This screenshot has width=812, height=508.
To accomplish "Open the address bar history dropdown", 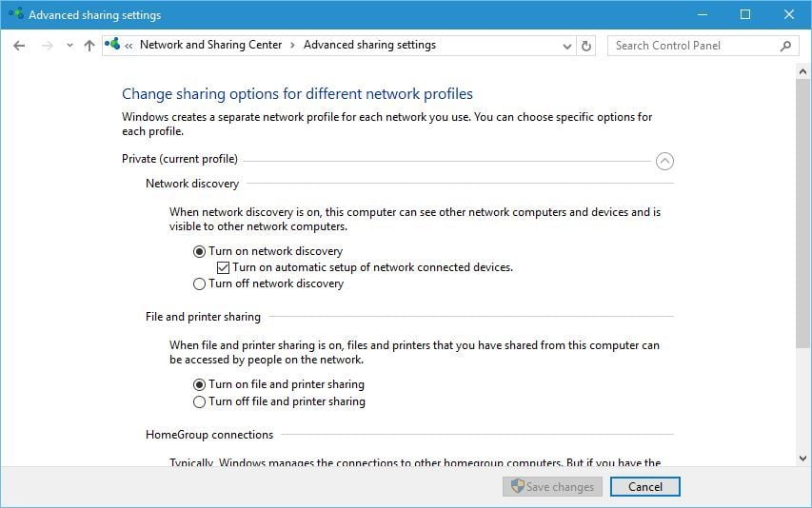I will 567,46.
